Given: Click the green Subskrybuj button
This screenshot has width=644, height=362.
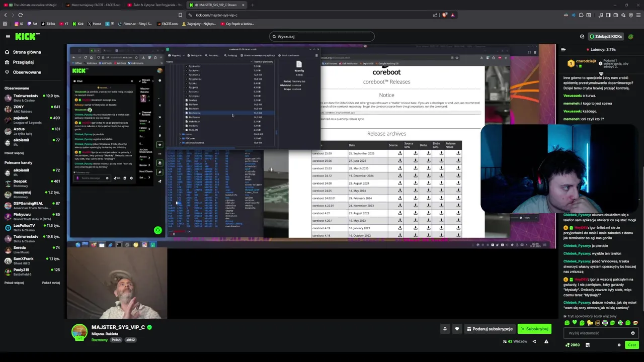Looking at the screenshot, I should (x=534, y=329).
